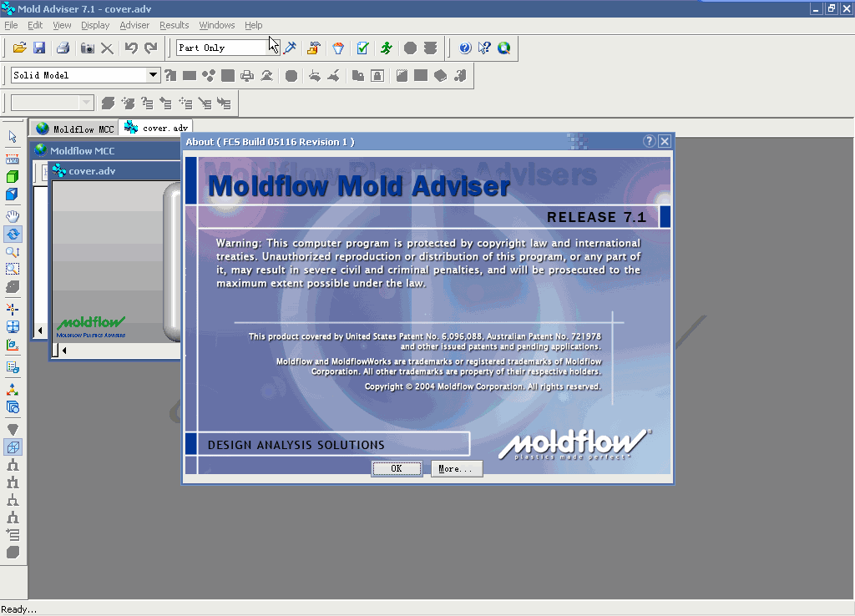Open help via the blue question mark icon

point(465,48)
